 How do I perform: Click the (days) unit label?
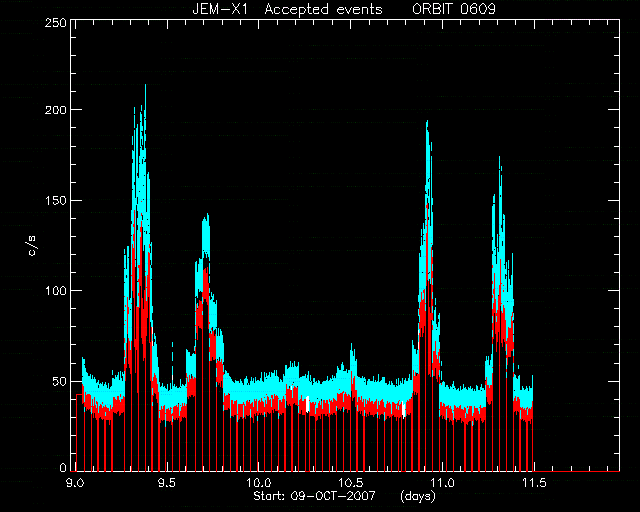pos(418,496)
